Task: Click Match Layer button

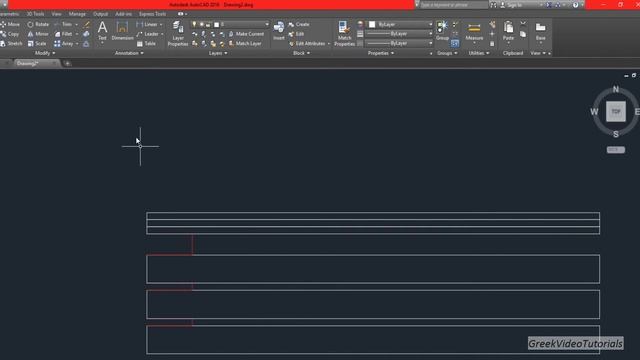Action: [245, 43]
